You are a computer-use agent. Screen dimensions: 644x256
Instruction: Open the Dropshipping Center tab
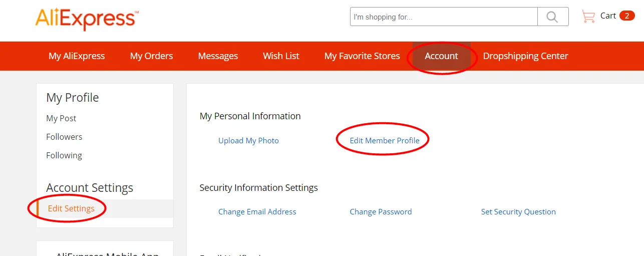point(525,56)
